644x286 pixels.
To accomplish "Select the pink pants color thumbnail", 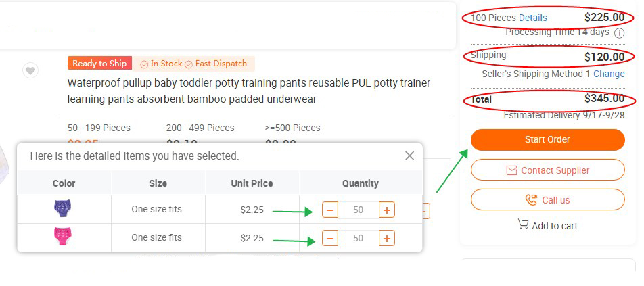I will pos(64,237).
